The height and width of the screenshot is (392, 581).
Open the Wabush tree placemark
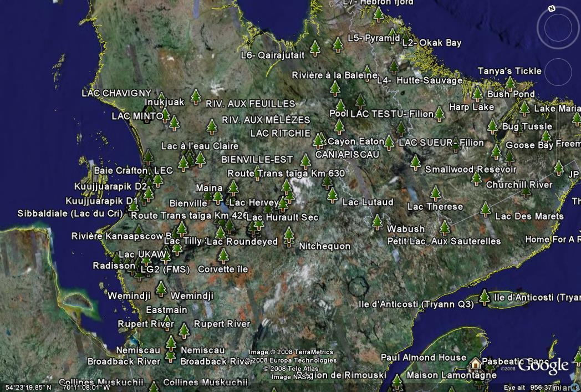(378, 222)
